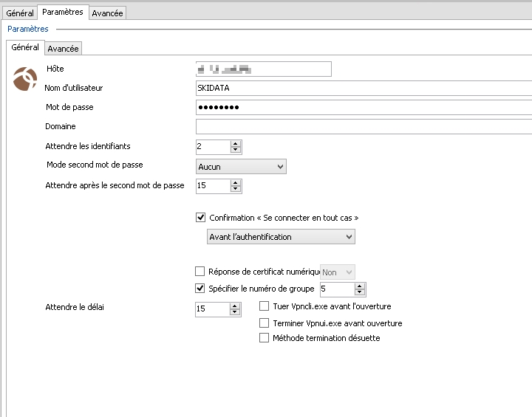Open the top-level Général tab
The width and height of the screenshot is (532, 417).
[20, 13]
